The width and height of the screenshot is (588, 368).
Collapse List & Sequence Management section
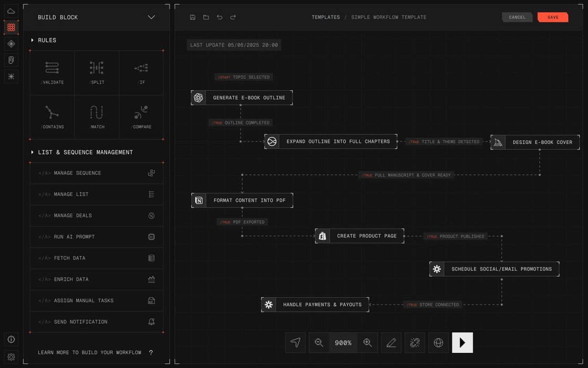click(33, 152)
